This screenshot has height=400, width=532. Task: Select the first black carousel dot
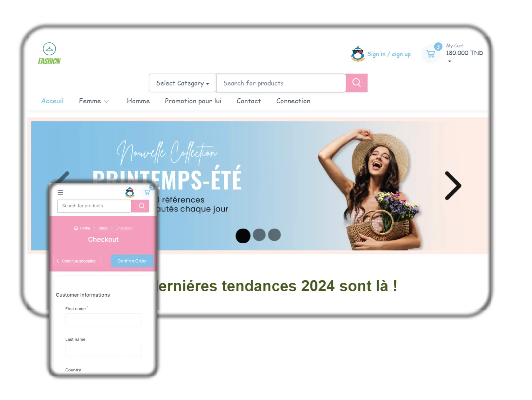pyautogui.click(x=243, y=235)
